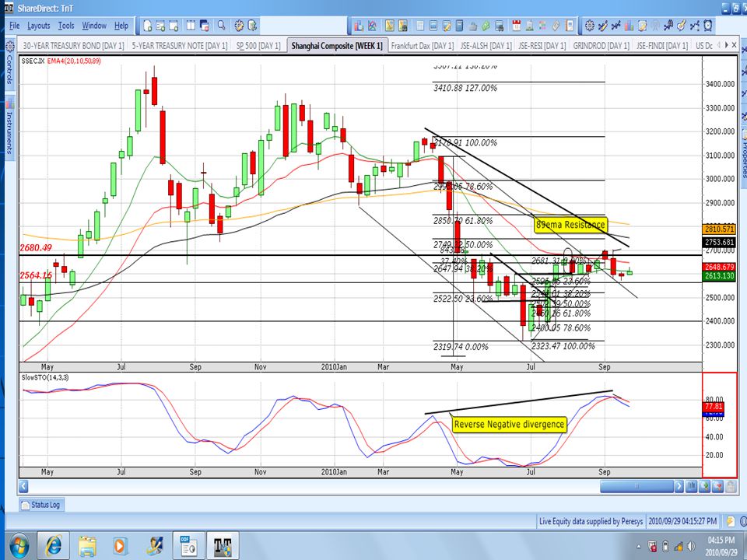Switch to SP 500 [DAY 1] tab

258,46
